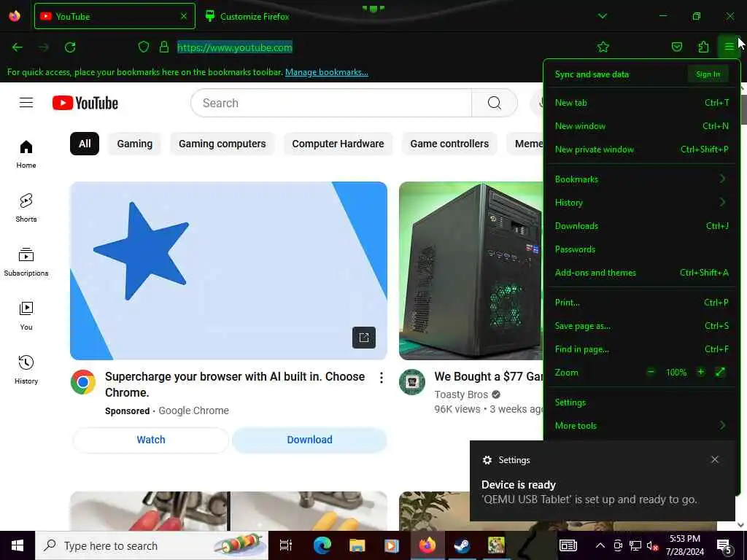Dismiss Device is ready notification
Screen dimensions: 747x560
(715, 459)
